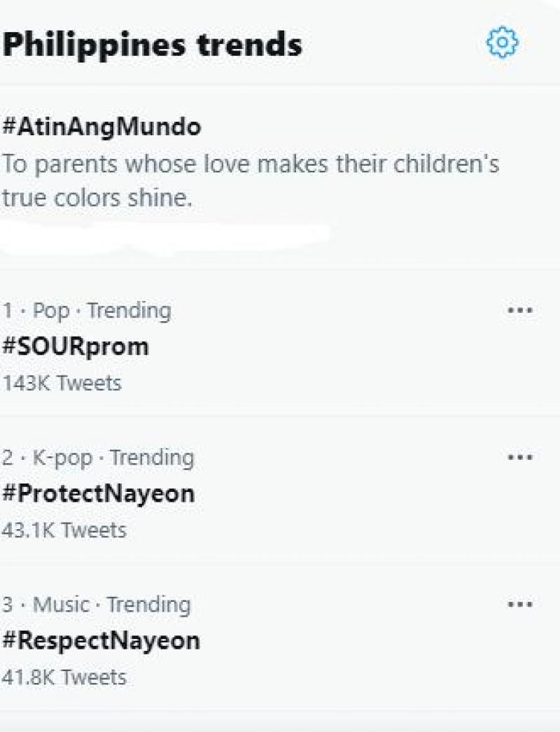Open more options for #RespectNayeon
Image resolution: width=560 pixels, height=732 pixels.
click(x=519, y=604)
